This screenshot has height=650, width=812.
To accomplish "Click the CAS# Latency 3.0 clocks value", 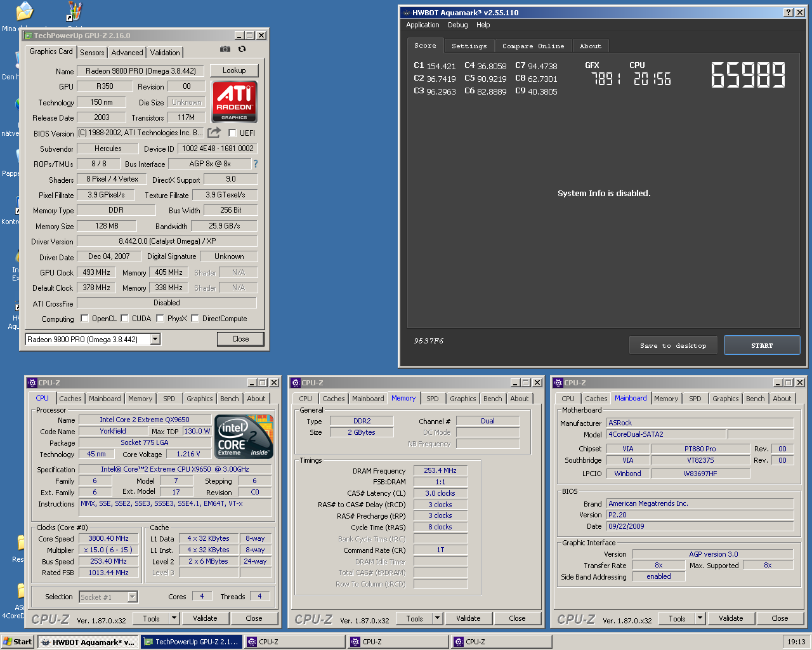I will pos(440,493).
